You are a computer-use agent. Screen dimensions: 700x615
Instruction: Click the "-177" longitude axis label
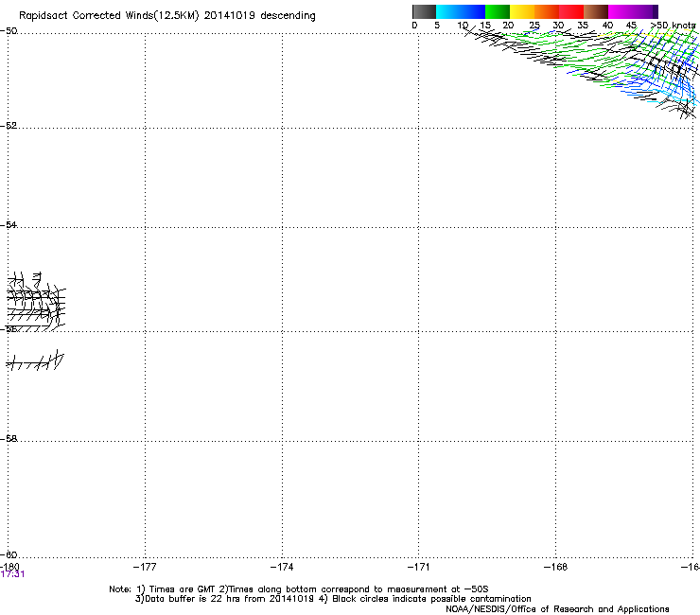point(145,567)
